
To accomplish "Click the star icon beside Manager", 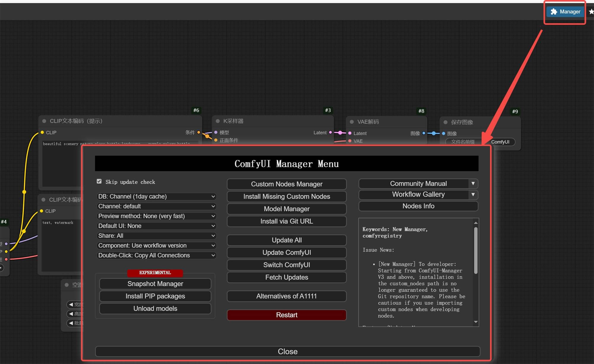I will (x=591, y=12).
